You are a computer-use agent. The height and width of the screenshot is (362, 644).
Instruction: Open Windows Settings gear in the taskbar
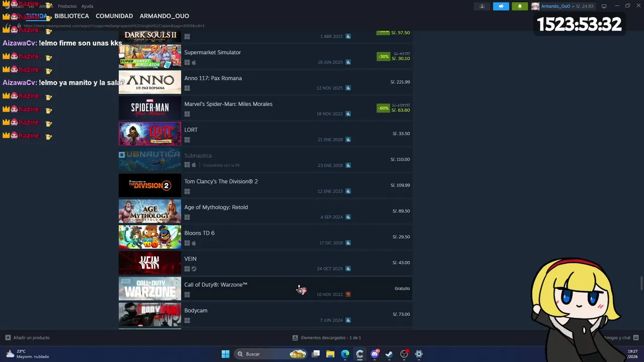tap(419, 354)
